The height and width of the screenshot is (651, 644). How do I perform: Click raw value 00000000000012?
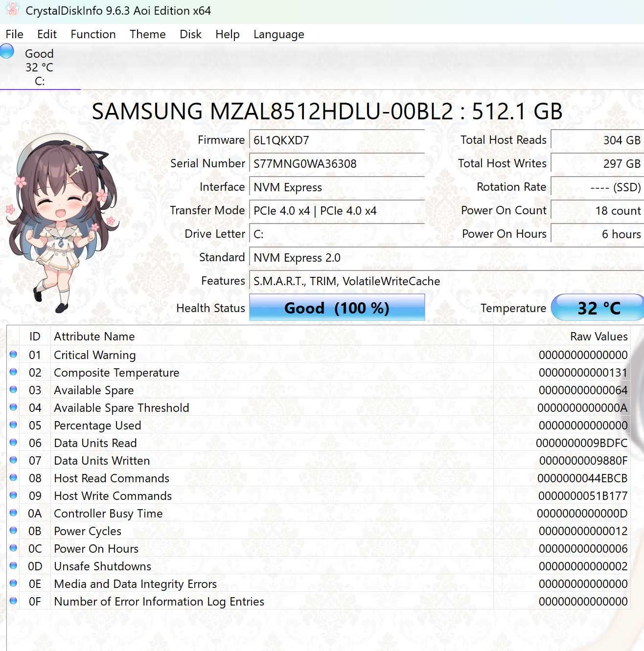pyautogui.click(x=583, y=531)
